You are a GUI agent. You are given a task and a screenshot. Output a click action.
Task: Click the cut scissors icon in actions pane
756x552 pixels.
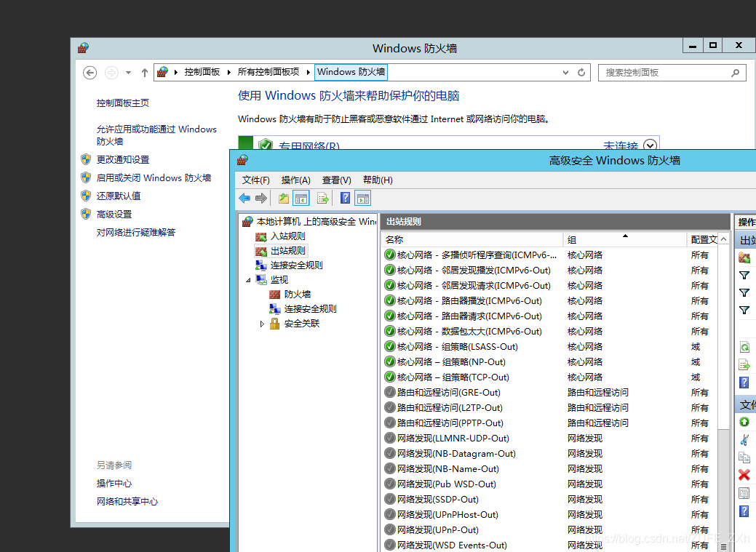click(744, 440)
